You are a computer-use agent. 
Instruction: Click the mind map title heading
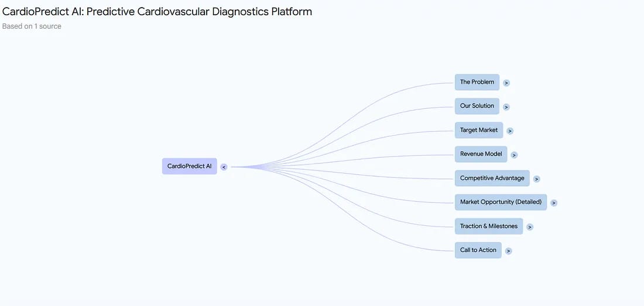[x=157, y=12]
